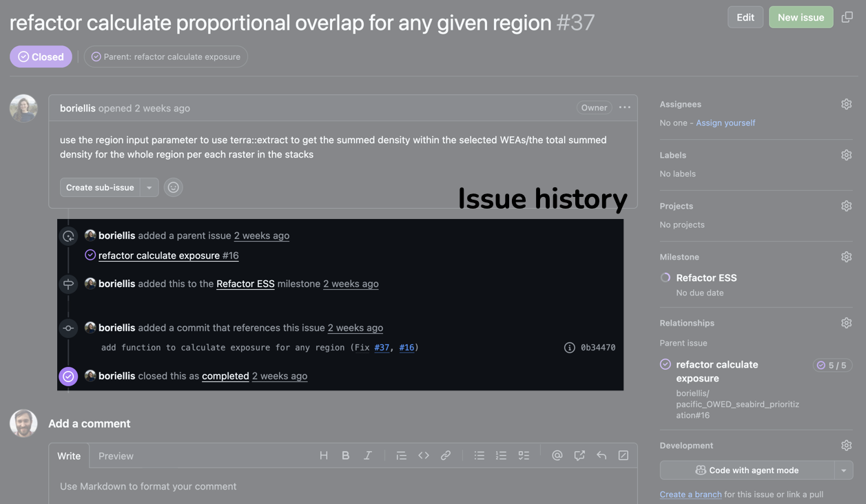
Task: Click into the comment text field
Action: coord(342,486)
